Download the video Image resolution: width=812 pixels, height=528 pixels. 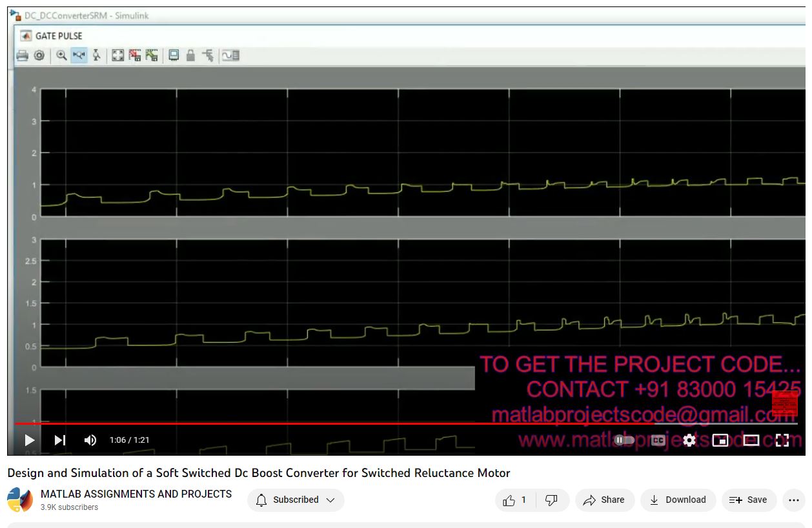[678, 500]
